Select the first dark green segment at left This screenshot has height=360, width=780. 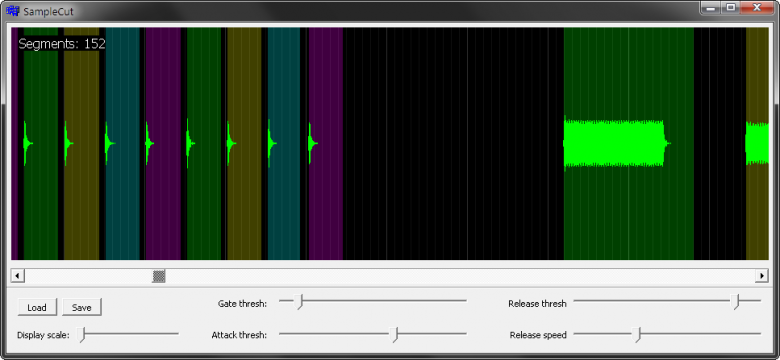(x=41, y=144)
